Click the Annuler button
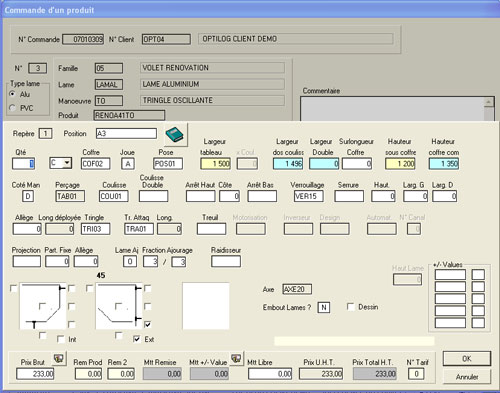This screenshot has height=393, width=500. click(467, 377)
